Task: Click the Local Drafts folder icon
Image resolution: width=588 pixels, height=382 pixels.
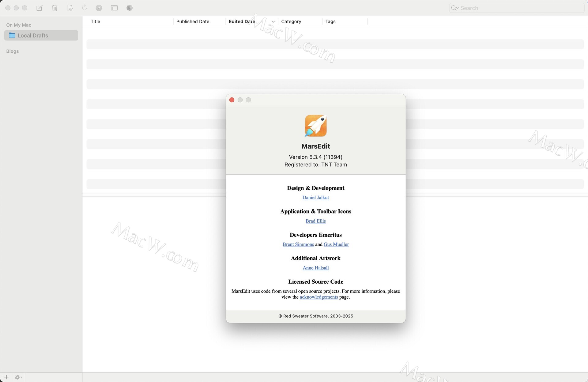Action: (12, 35)
